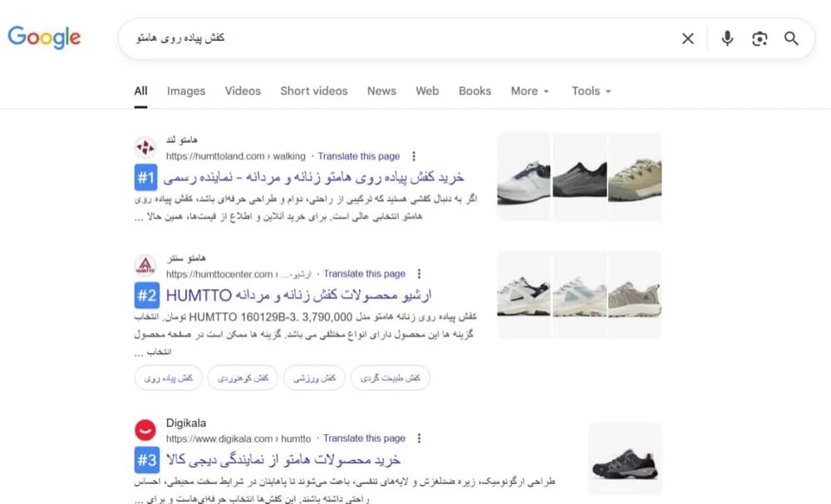Click the Digikala red favicon
831x504 pixels.
145,430
